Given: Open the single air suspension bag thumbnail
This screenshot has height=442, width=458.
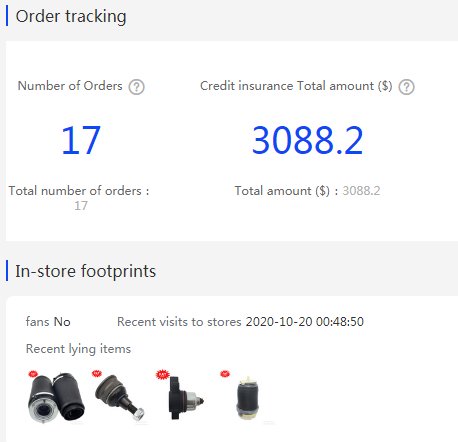Looking at the screenshot, I should (248, 397).
